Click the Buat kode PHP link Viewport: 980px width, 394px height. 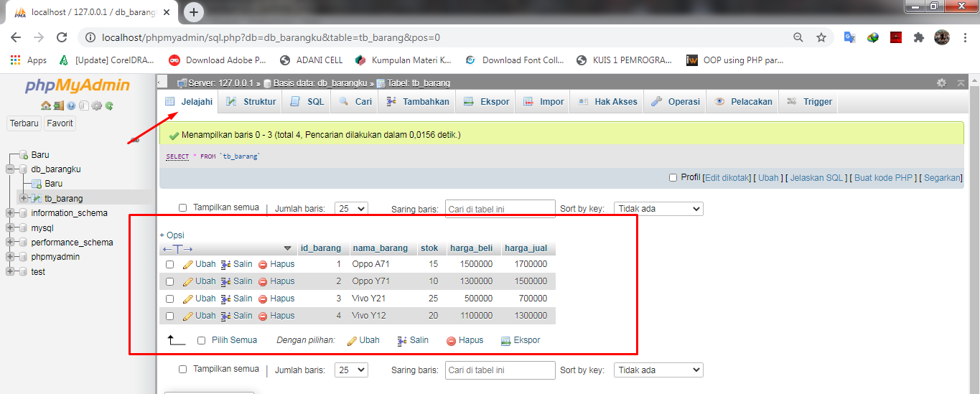[883, 178]
